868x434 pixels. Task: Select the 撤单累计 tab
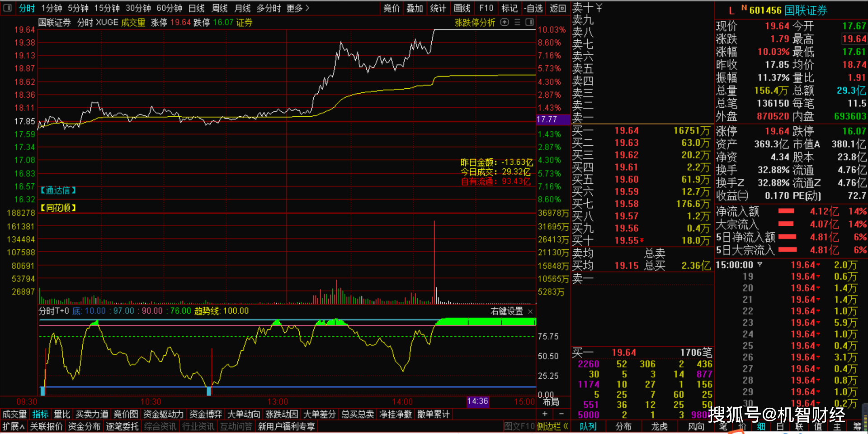pos(434,414)
